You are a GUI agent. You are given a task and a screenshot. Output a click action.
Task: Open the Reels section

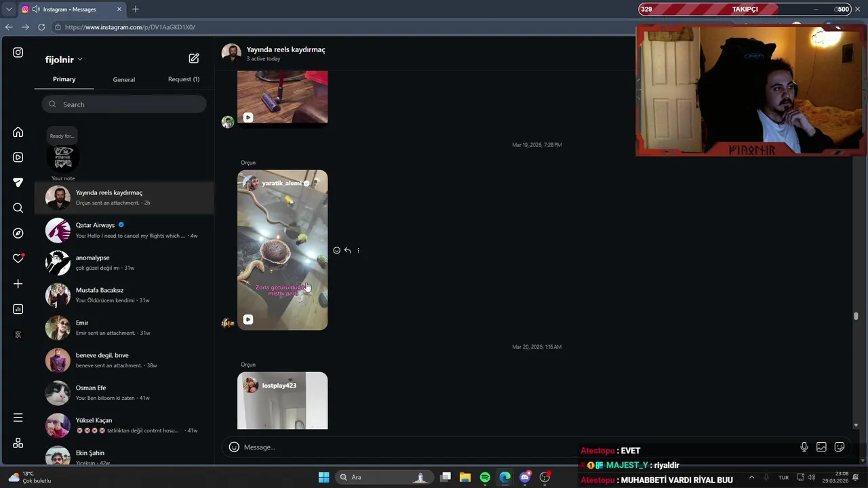coord(18,157)
